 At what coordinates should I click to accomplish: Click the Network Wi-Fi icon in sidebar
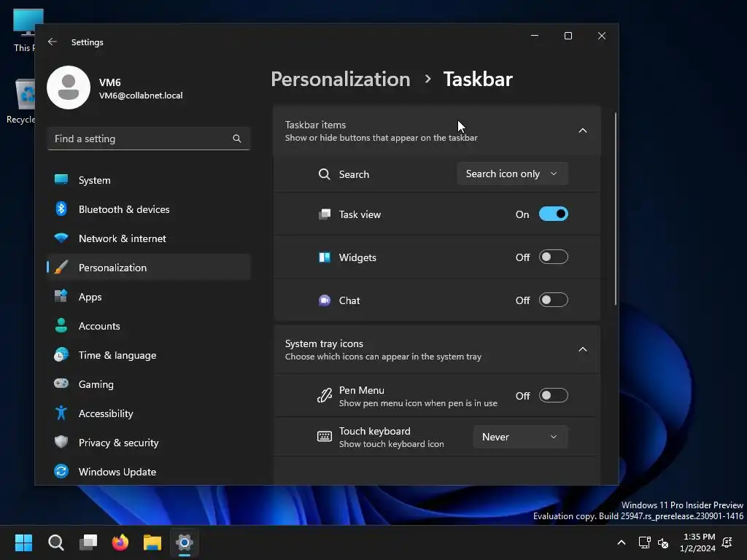pyautogui.click(x=61, y=238)
